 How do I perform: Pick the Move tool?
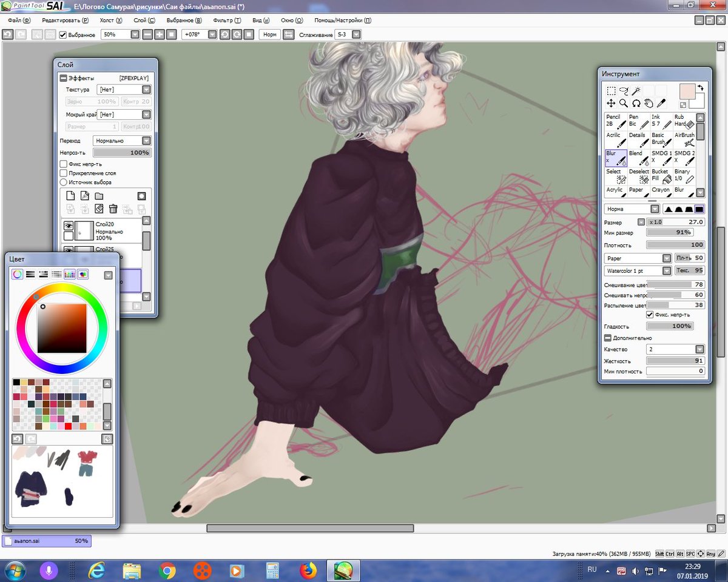[612, 104]
